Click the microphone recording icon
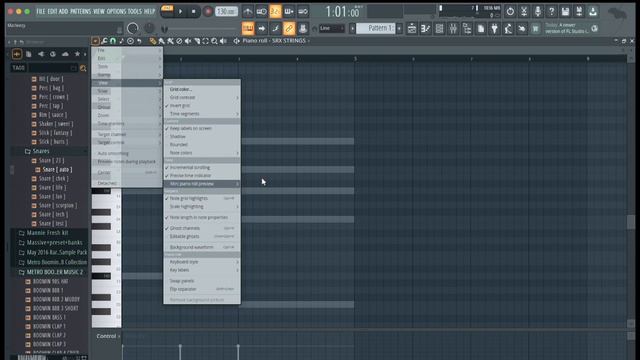Image resolution: width=640 pixels, height=360 pixels. pyautogui.click(x=538, y=11)
